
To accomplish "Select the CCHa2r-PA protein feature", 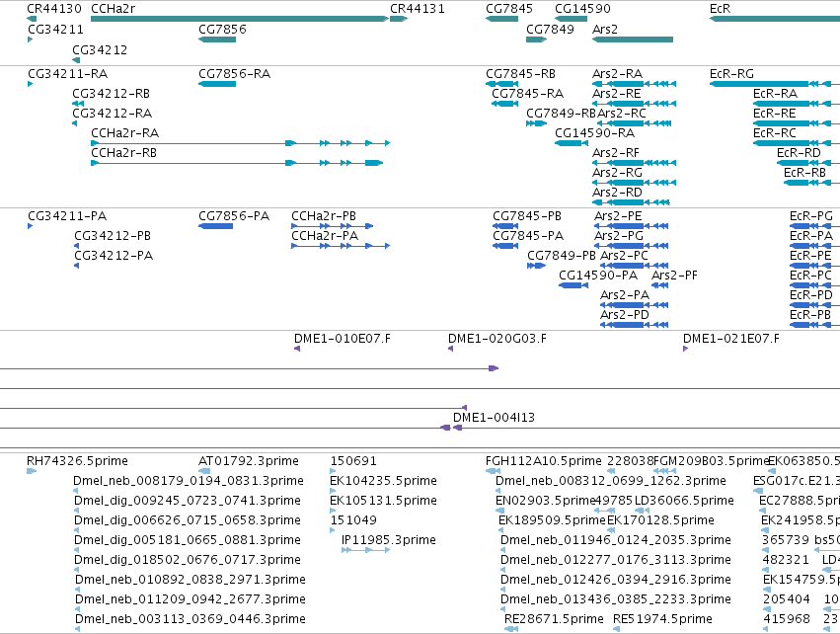I will (341, 246).
